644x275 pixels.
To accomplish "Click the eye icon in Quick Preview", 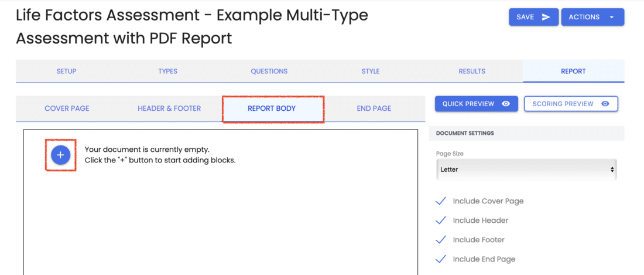I will click(506, 104).
